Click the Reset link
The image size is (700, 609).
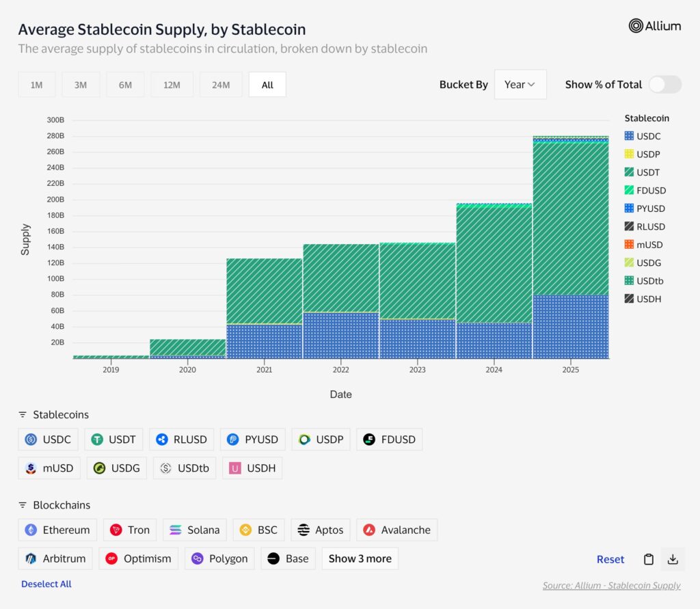[610, 559]
